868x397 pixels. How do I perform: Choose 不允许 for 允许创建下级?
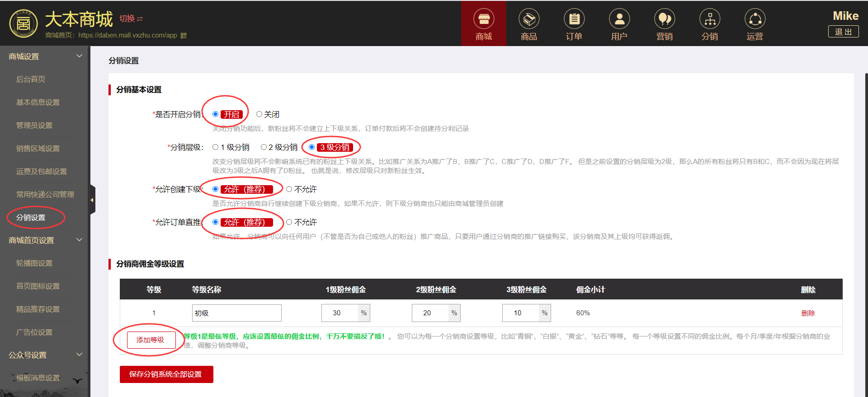point(289,189)
